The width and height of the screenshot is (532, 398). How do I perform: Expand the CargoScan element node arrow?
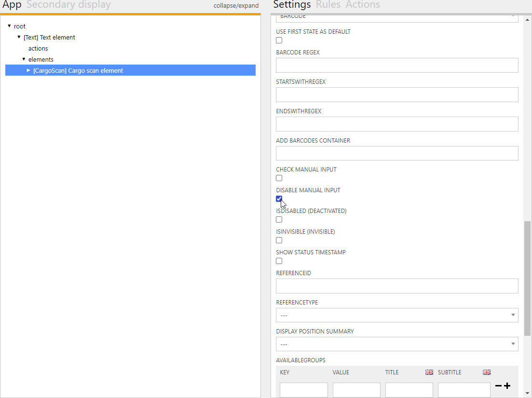coord(28,70)
